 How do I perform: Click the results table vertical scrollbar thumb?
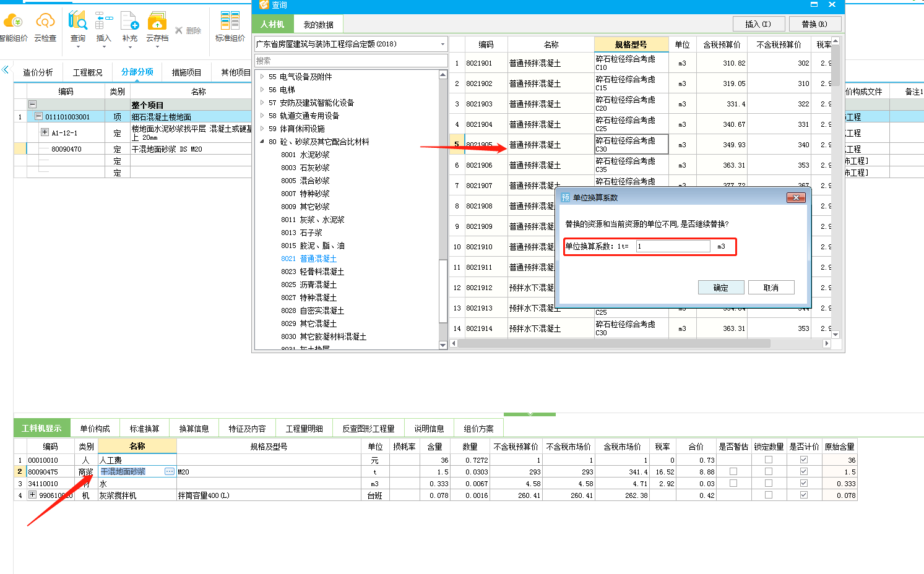(x=835, y=65)
